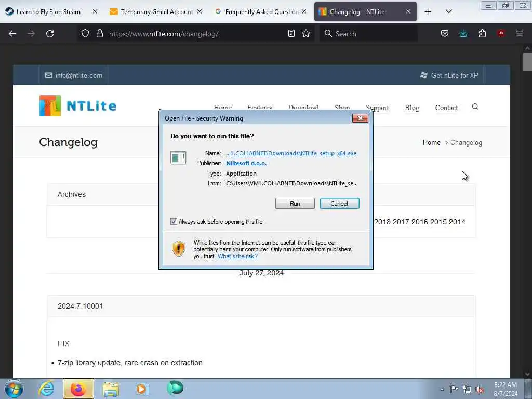This screenshot has height=399, width=532.
Task: Click the taskbar clock showing 8:22 AM
Action: [505, 389]
